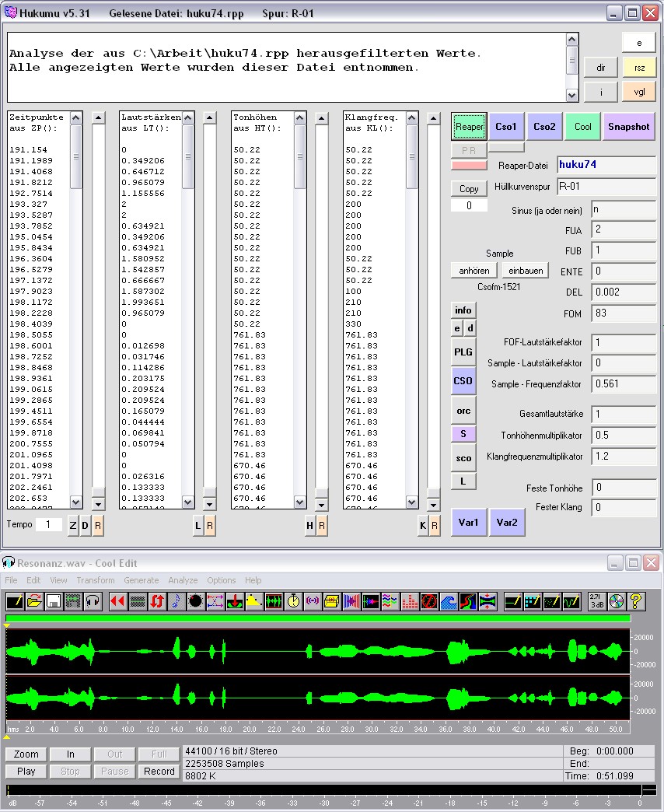Click the dB level meter at bottom

(x=332, y=790)
